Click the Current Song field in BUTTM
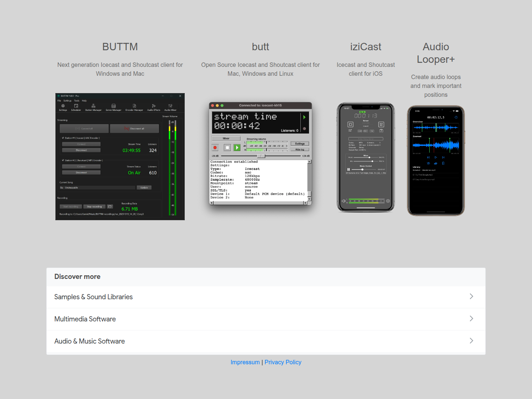Screen dimensions: 532x399 [97, 188]
